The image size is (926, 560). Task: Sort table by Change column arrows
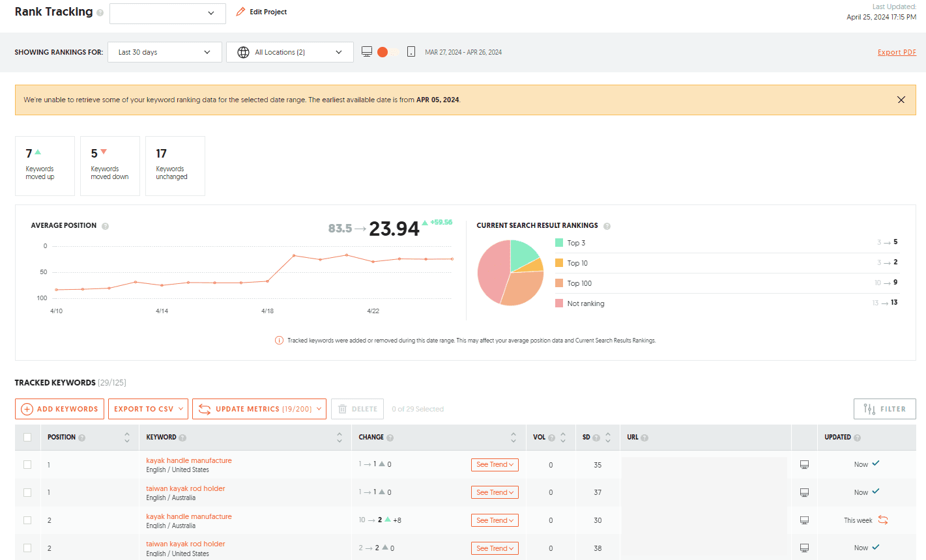514,438
